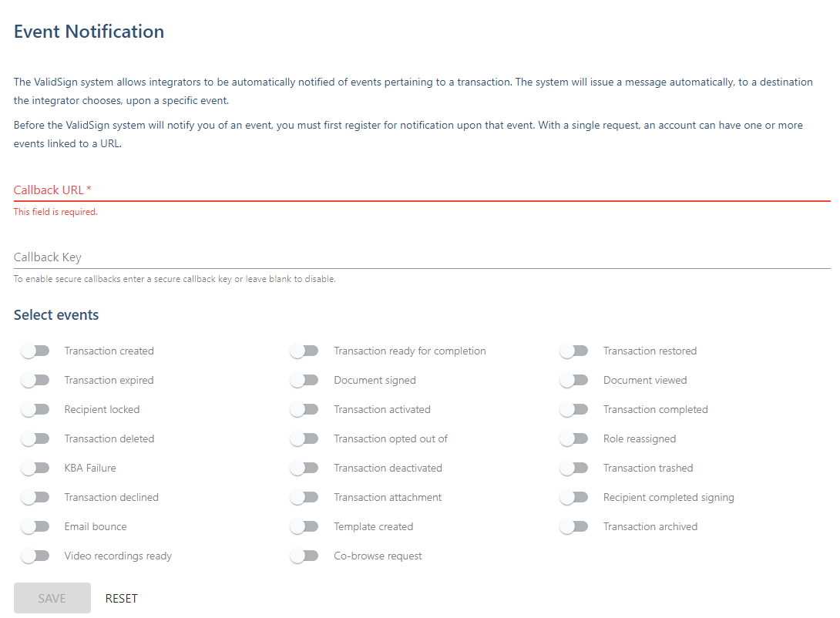Turn on Transaction opted out of
The height and width of the screenshot is (618, 840).
(x=304, y=438)
